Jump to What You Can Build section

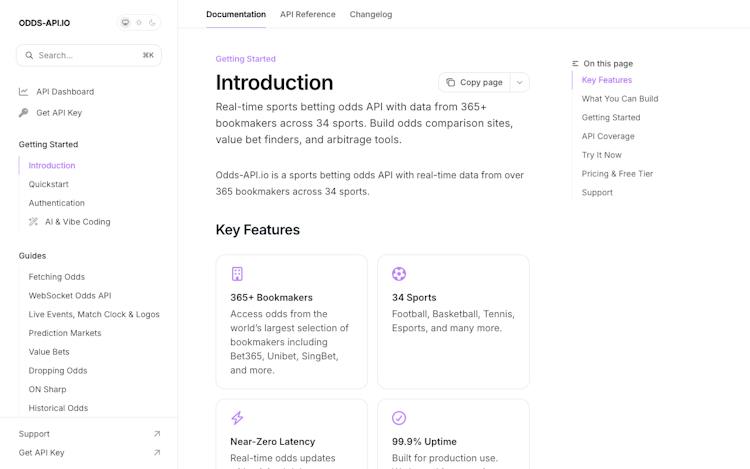tap(620, 98)
